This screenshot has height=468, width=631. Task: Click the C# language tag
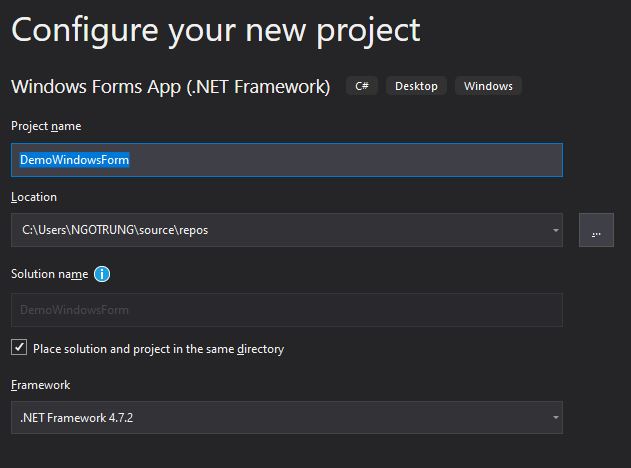click(361, 86)
